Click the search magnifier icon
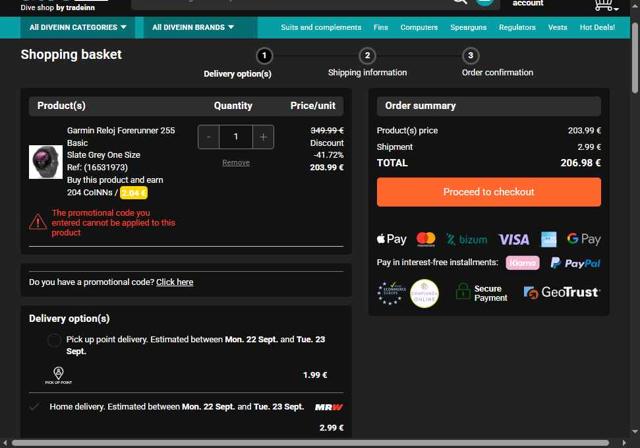Screen dimensions: 640x448 click(x=460, y=2)
